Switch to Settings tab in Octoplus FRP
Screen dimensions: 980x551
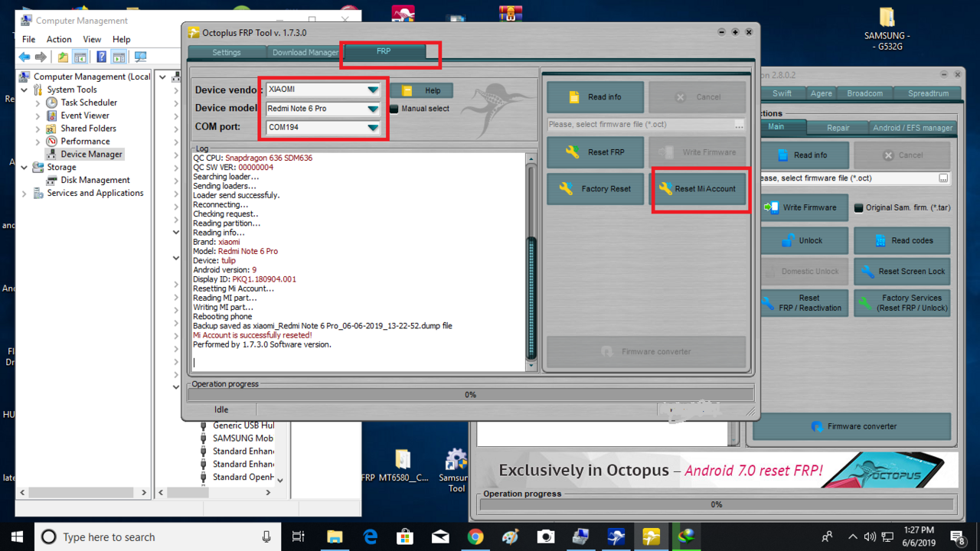tap(227, 52)
